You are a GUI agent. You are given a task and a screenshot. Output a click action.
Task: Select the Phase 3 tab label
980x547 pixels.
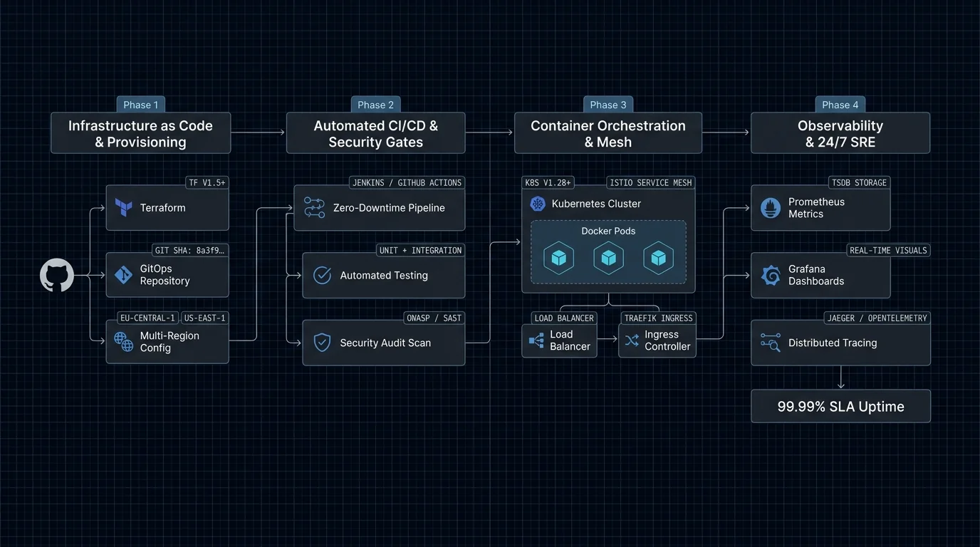tap(608, 105)
